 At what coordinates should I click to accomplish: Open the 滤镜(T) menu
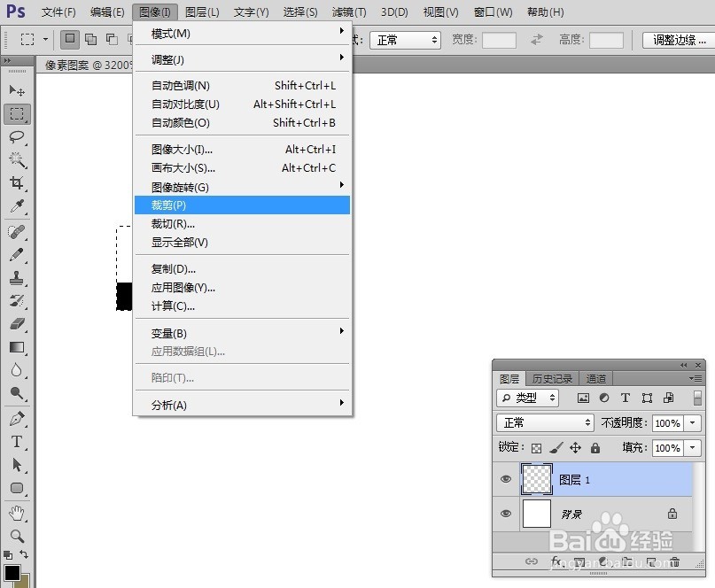349,12
